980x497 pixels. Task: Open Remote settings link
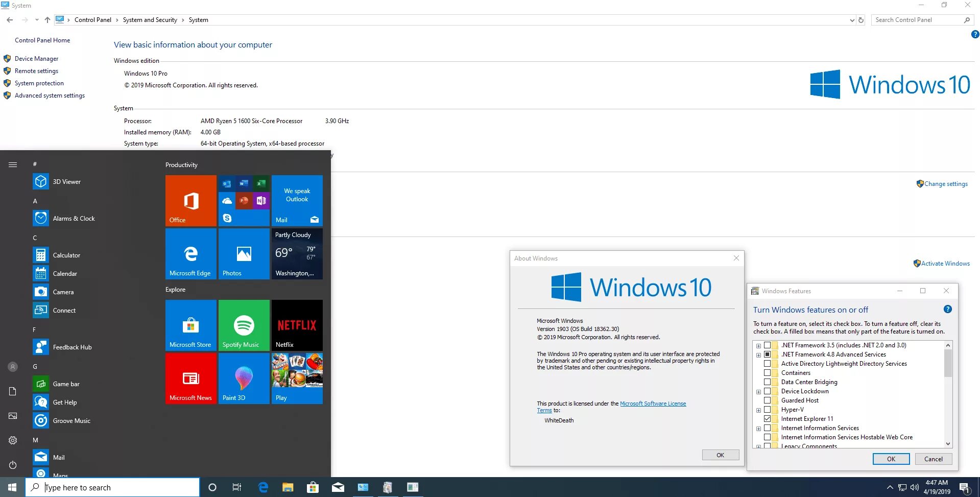click(x=36, y=71)
